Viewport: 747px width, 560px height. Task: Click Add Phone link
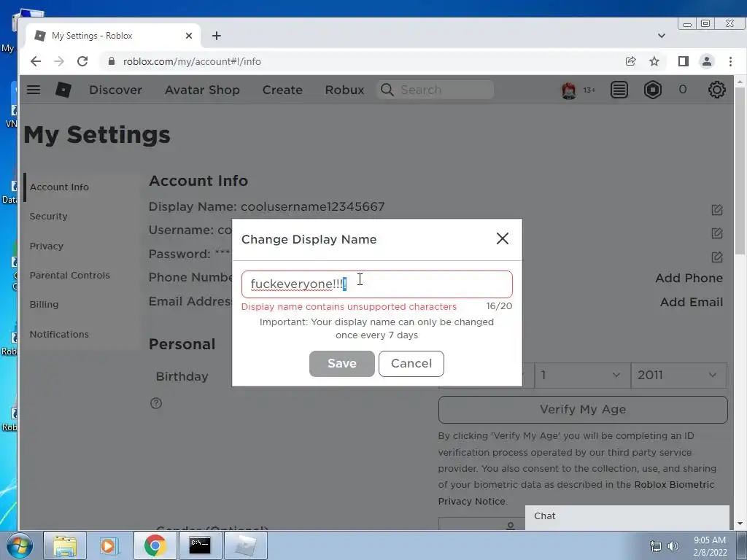(x=689, y=278)
